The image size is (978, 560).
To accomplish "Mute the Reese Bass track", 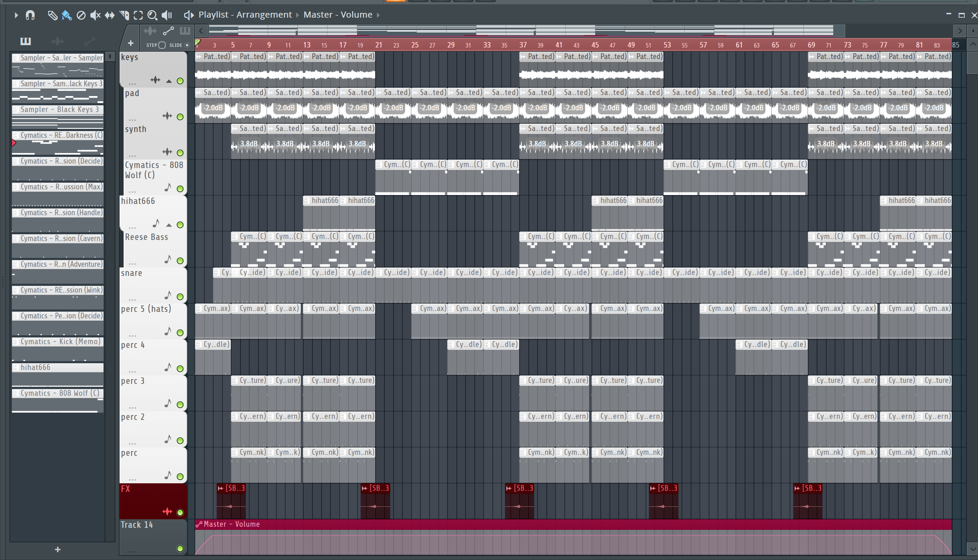I will coord(180,261).
